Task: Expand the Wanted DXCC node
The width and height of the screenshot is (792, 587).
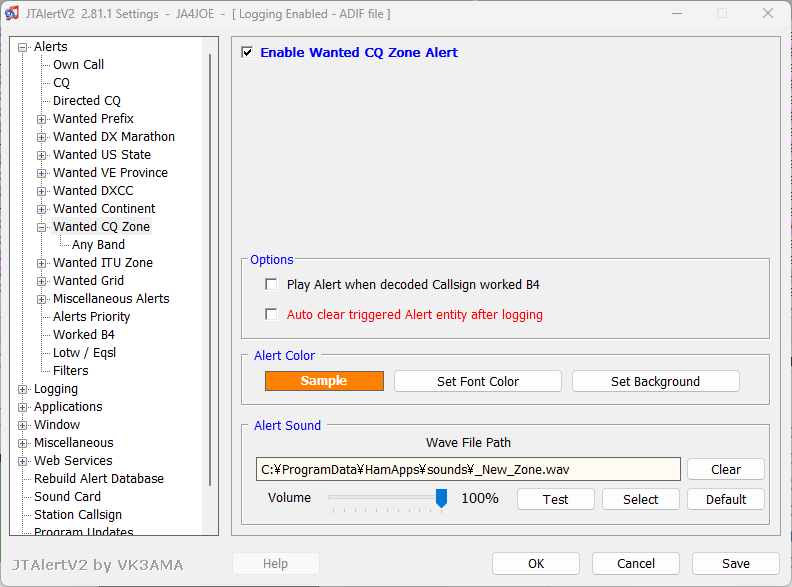Action: pos(41,191)
